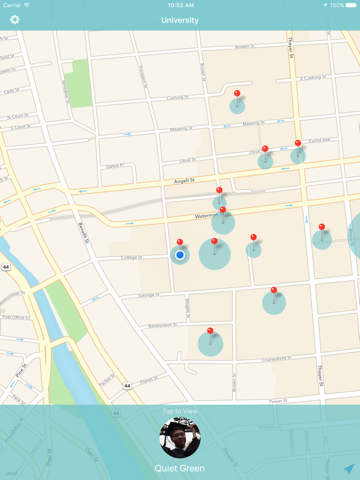Tap the battery indicator in status bar
This screenshot has width=360, height=480.
(351, 5)
